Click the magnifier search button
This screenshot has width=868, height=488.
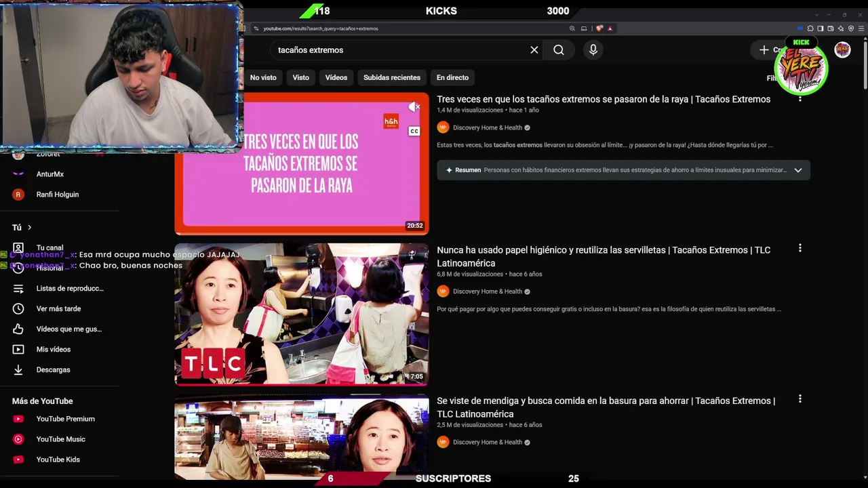coord(559,50)
